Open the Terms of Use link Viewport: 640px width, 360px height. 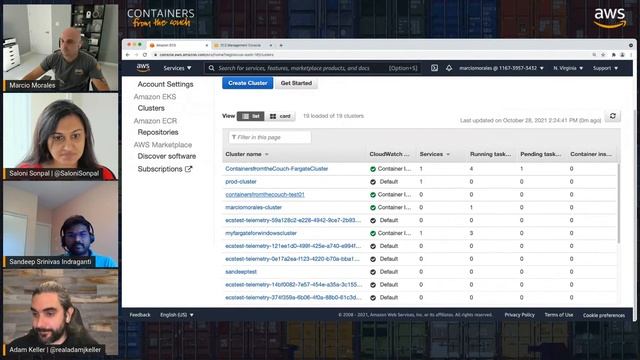[558, 315]
